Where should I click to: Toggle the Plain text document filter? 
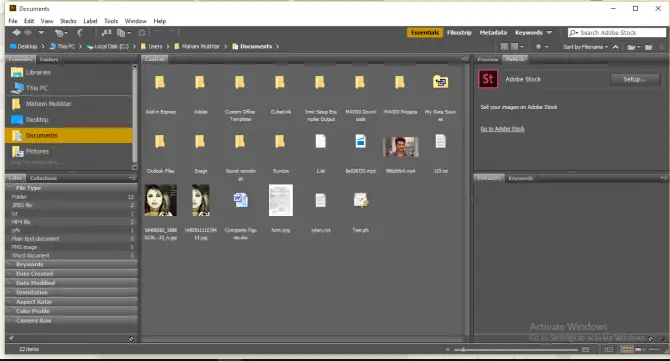(x=72, y=238)
